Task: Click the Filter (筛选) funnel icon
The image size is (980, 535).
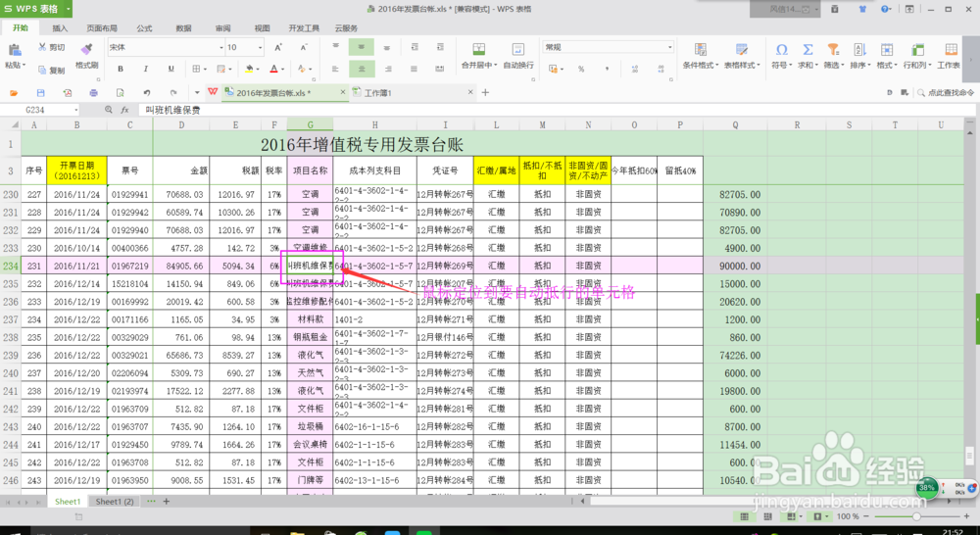Action: coord(833,50)
